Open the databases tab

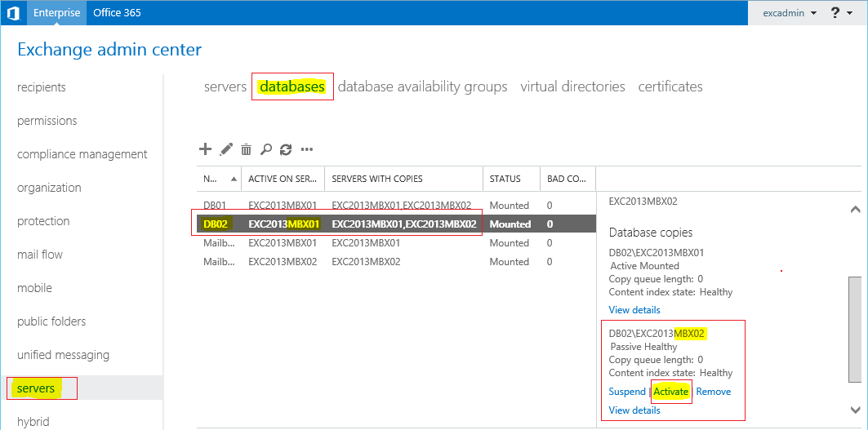coord(292,86)
